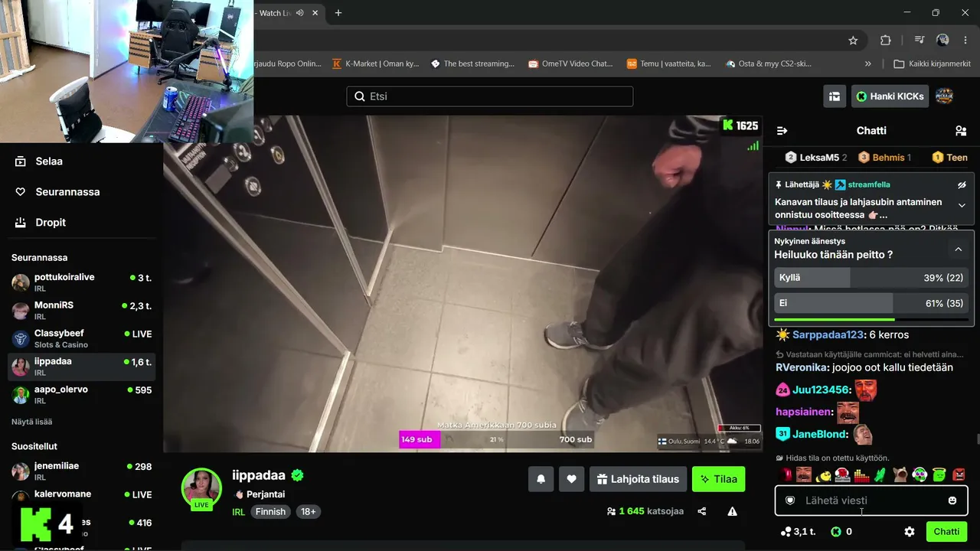This screenshot has width=980, height=551.
Task: Insert the red equalizer bars emote
Action: pyautogui.click(x=861, y=474)
